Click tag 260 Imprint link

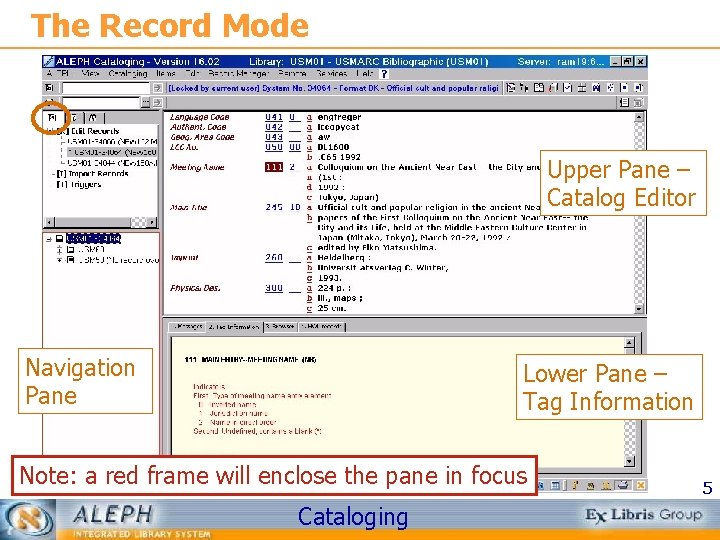(274, 258)
